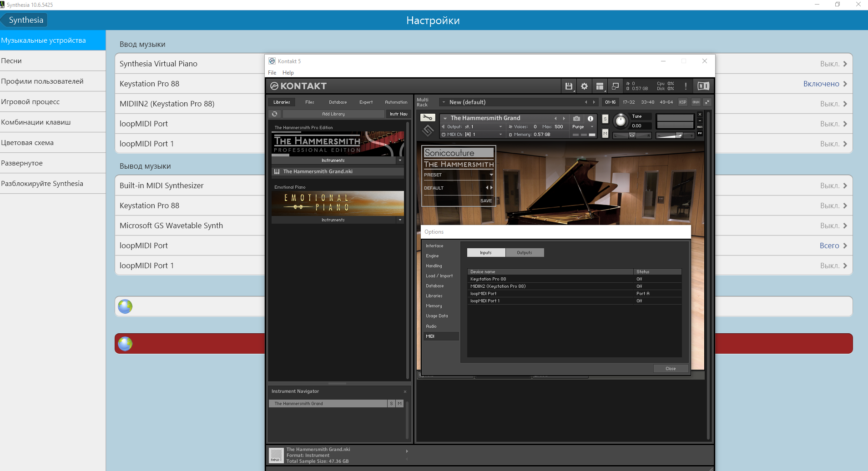Click the globe icon in the red bar
This screenshot has height=471, width=868.
125,344
